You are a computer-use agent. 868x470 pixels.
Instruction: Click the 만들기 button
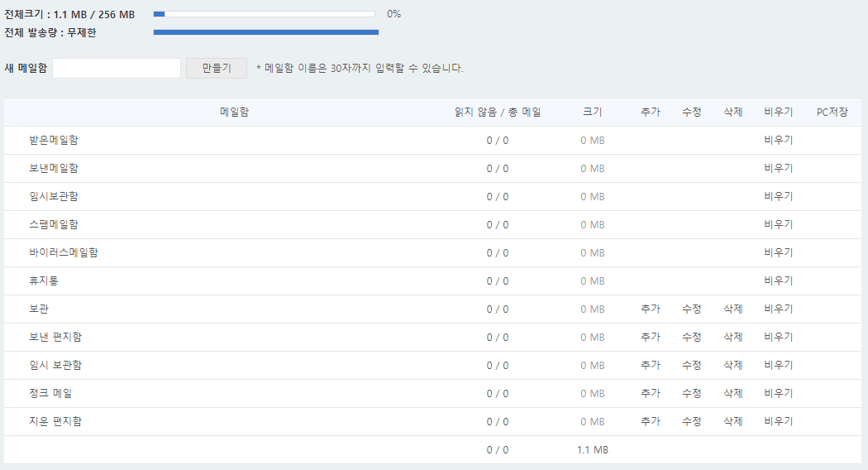[217, 68]
